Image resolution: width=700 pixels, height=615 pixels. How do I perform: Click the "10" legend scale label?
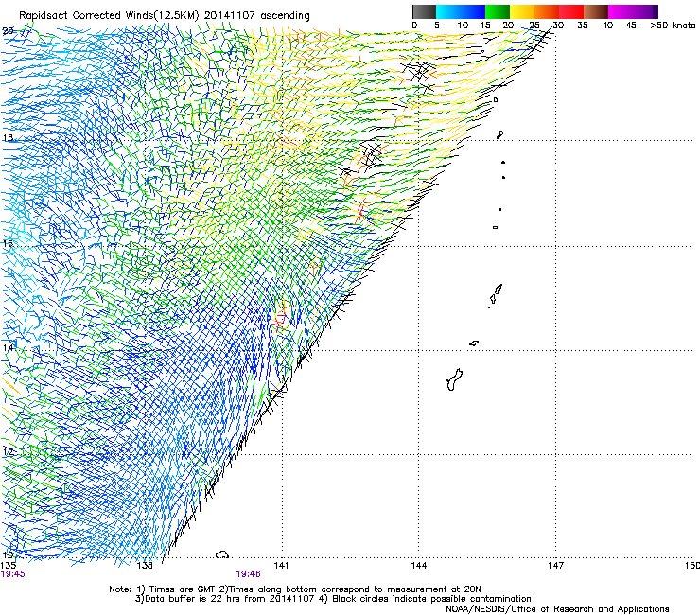(x=463, y=26)
